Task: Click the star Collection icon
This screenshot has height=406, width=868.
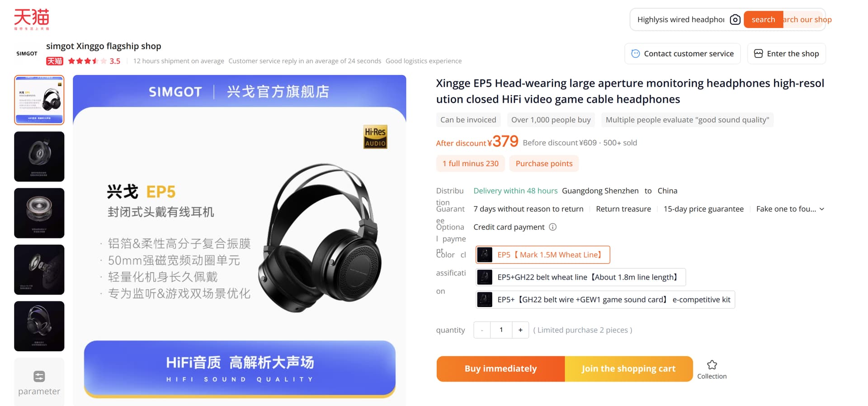Action: point(712,364)
